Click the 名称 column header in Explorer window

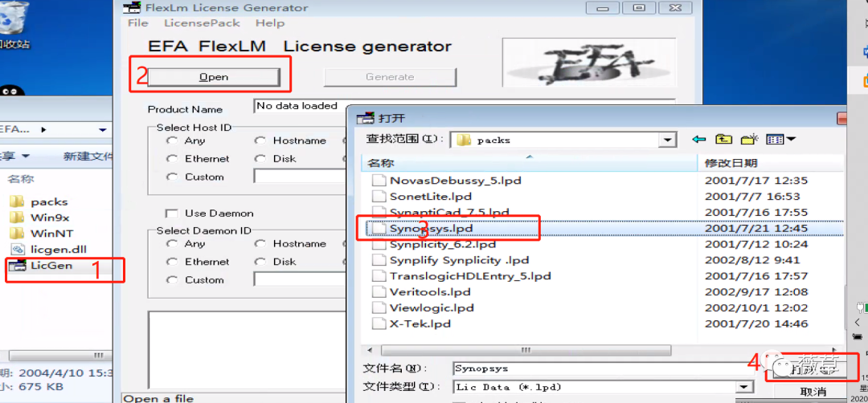point(20,179)
